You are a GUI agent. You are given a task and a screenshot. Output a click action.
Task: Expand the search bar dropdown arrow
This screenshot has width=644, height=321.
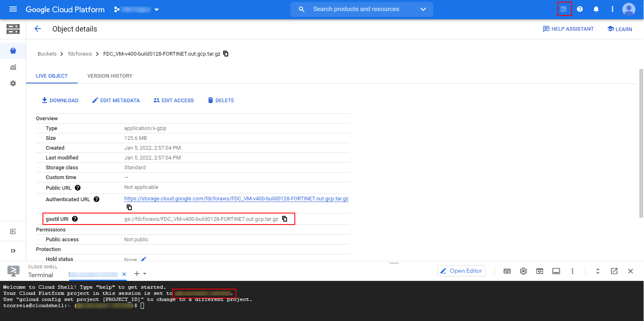pos(423,9)
